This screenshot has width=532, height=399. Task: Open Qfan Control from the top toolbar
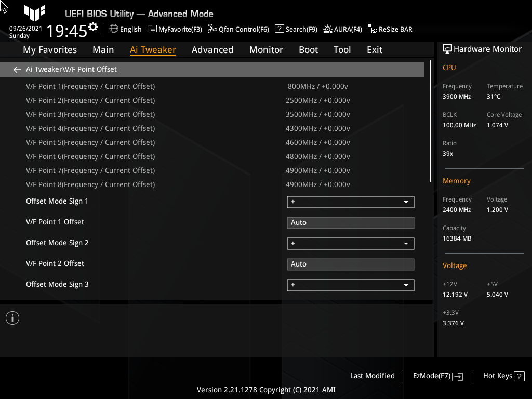(x=238, y=29)
